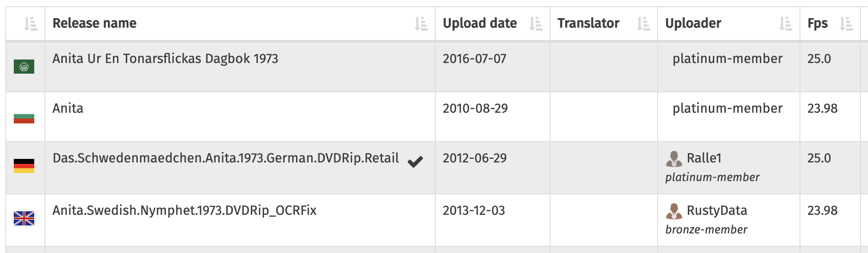Screen dimensions: 868x253
Task: Open the Anita.Swedish.Nymphet.1973.DVDRip_OCRFix release
Action: click(x=185, y=210)
